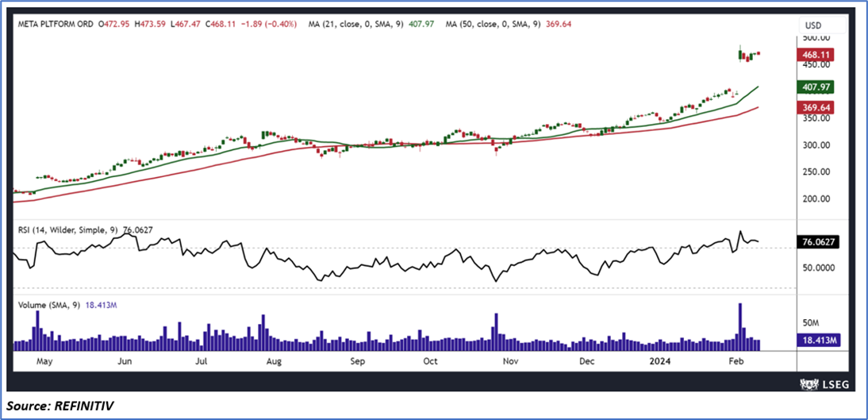868x420 pixels.
Task: Click the Oct time axis label
Action: 430,361
